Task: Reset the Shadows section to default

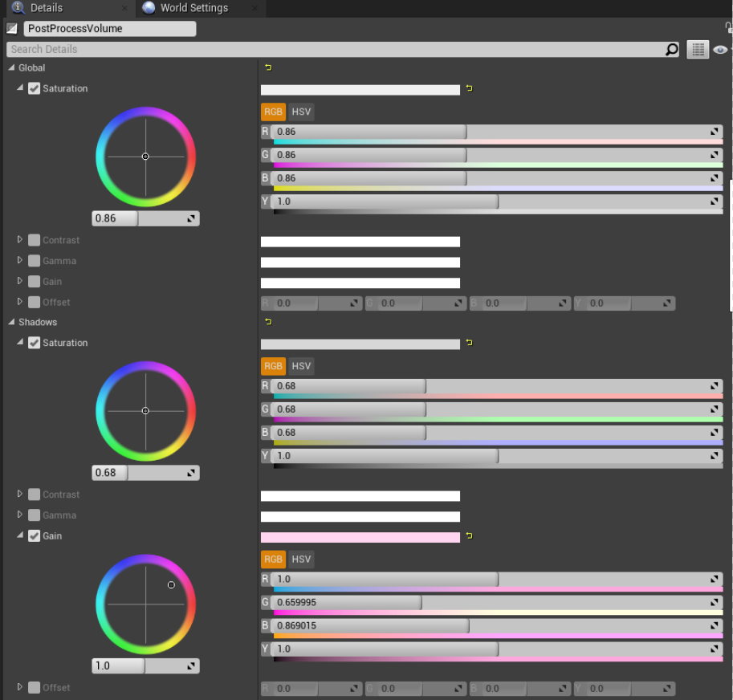Action: 268,321
